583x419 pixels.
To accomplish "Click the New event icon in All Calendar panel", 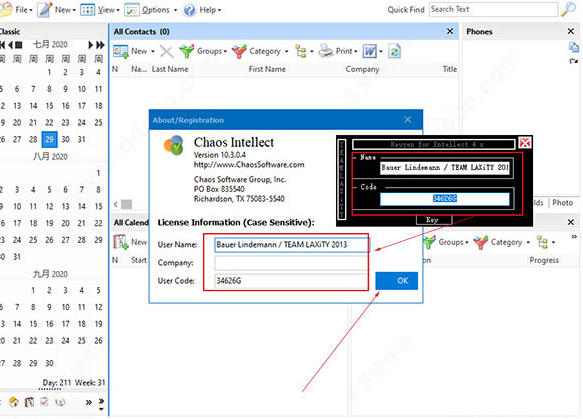I will [121, 242].
